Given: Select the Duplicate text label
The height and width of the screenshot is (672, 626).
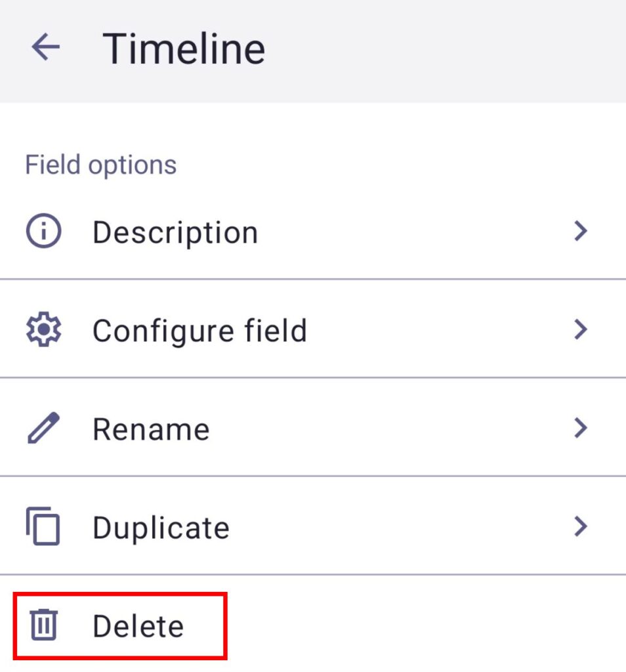Looking at the screenshot, I should tap(161, 528).
